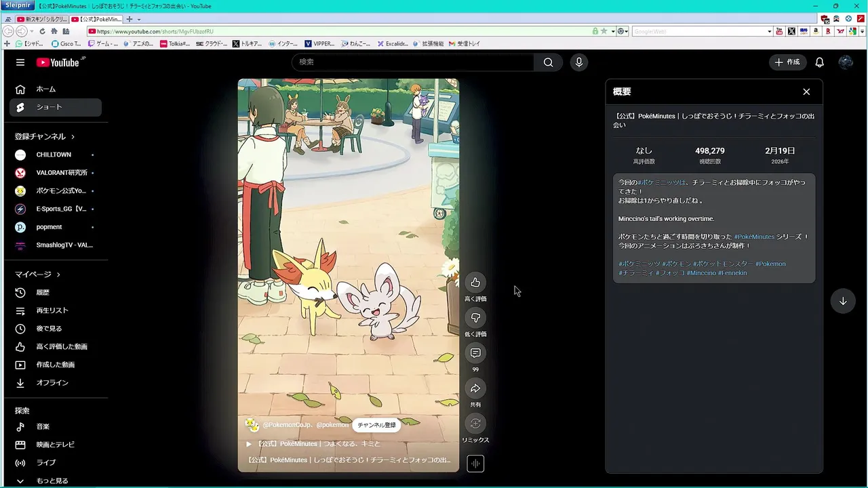868x488 pixels.
Task: Click チャンネル登録 subscribe button
Action: pos(376,425)
